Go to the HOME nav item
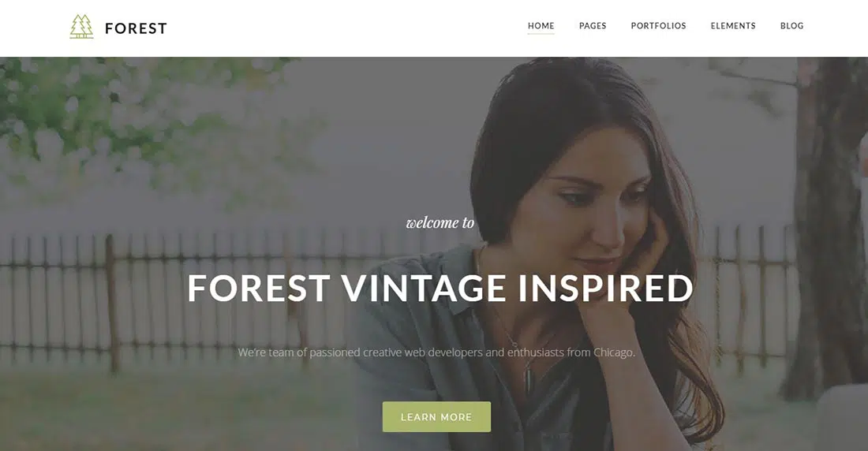The height and width of the screenshot is (451, 868). coord(541,25)
